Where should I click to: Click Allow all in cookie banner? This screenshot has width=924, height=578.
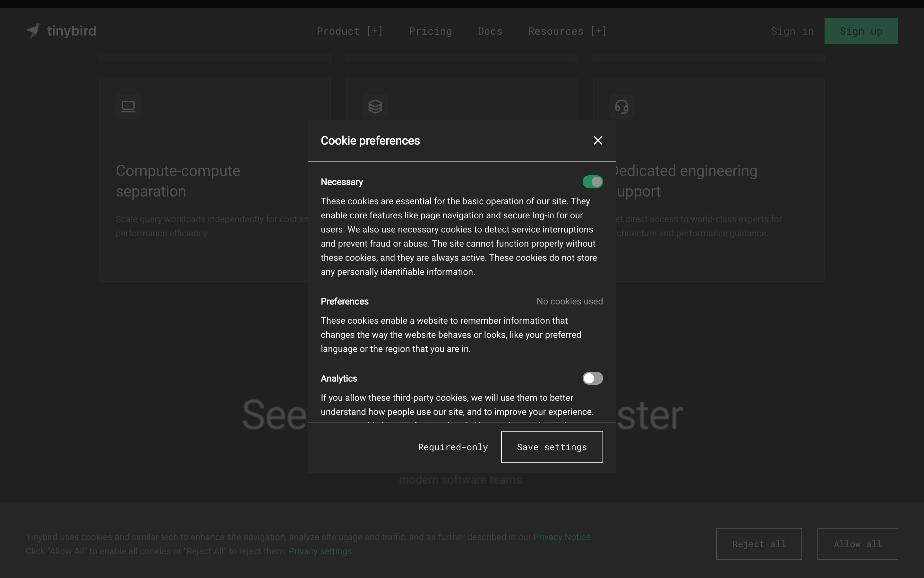click(858, 544)
